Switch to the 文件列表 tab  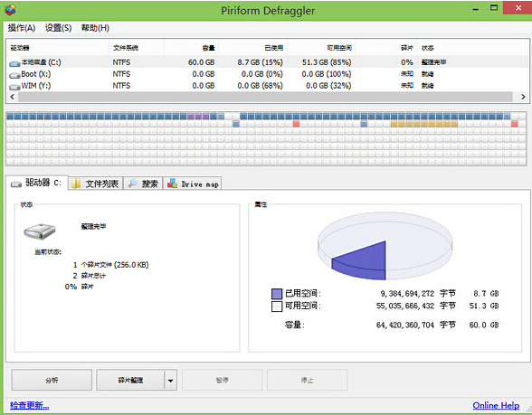pyautogui.click(x=96, y=184)
